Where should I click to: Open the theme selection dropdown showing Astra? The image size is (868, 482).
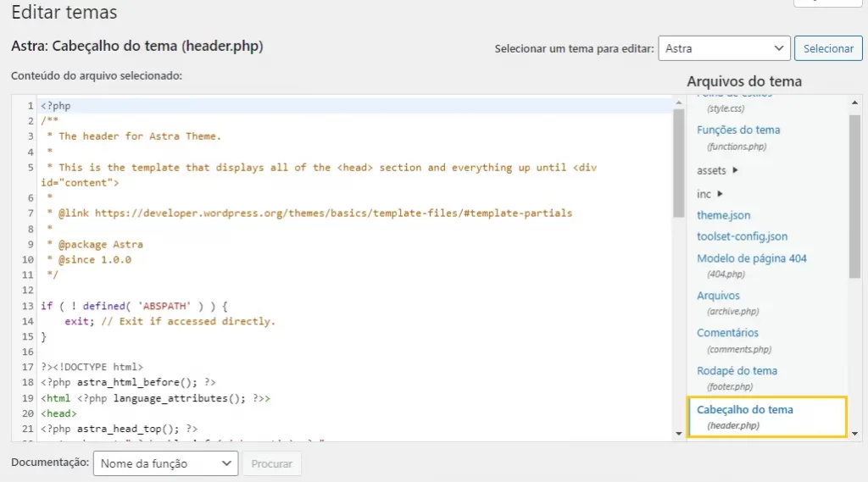[724, 48]
